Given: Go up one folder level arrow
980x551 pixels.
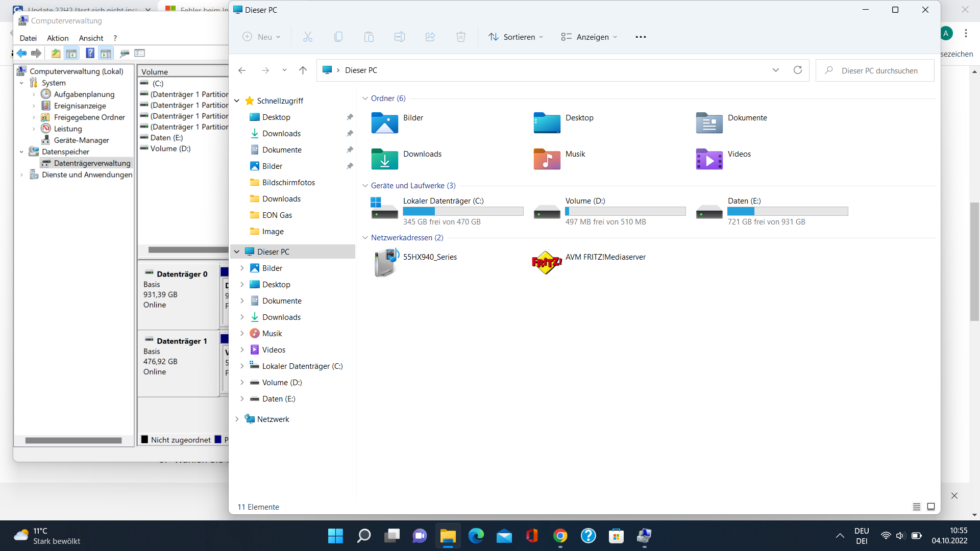Looking at the screenshot, I should click(x=303, y=70).
